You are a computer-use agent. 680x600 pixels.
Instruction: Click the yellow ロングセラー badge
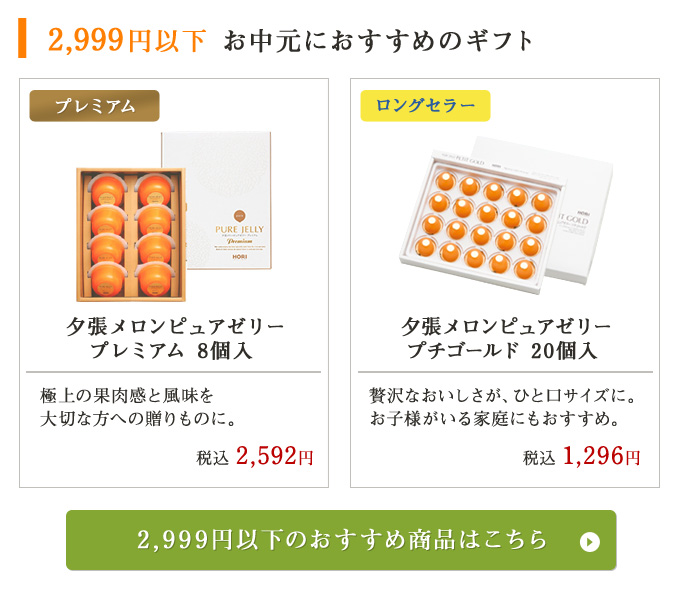(x=425, y=105)
